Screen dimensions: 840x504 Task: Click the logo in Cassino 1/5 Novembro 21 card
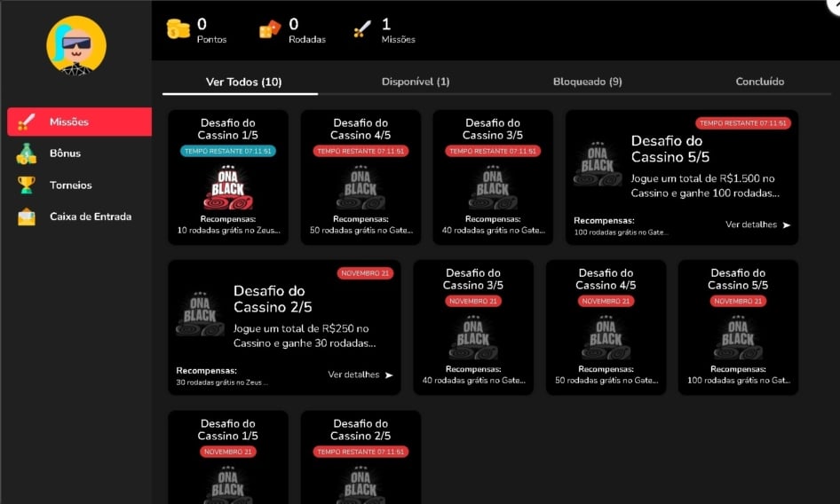click(x=228, y=484)
